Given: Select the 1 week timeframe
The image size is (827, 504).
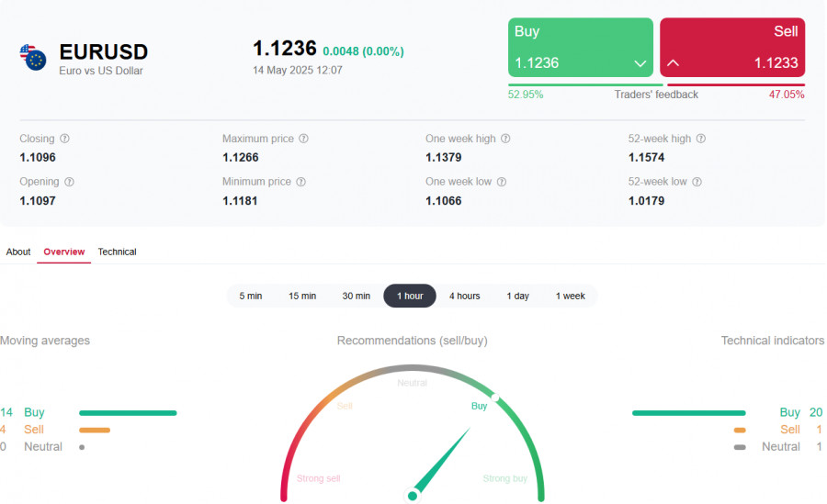Looking at the screenshot, I should click(570, 296).
